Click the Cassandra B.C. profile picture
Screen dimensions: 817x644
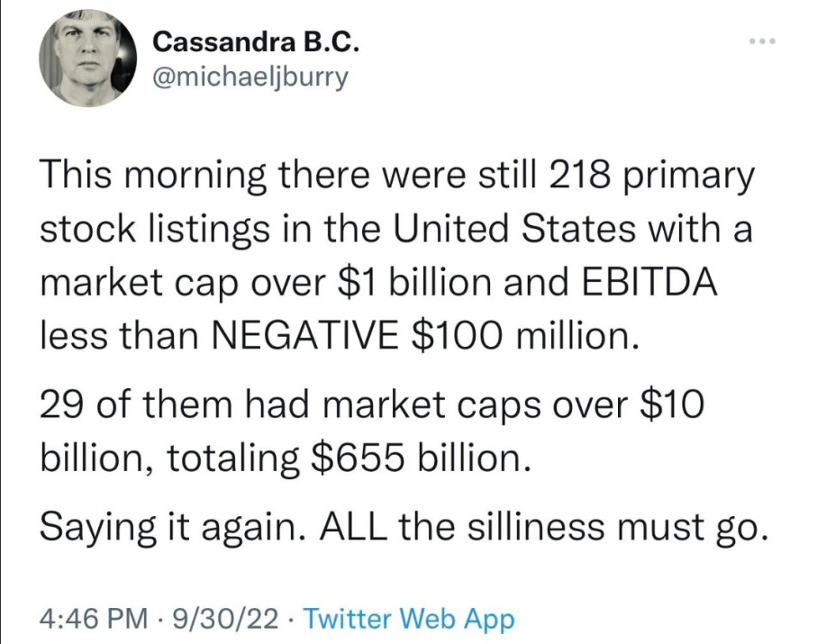86,61
